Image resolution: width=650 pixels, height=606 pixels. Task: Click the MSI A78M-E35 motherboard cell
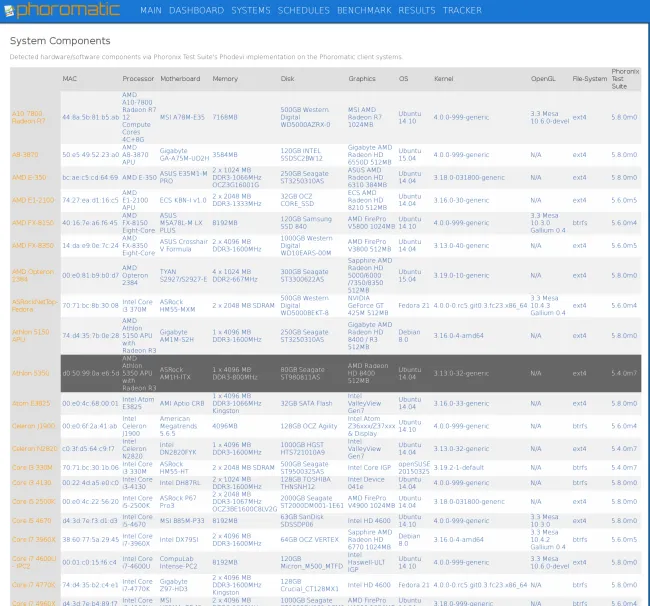tap(182, 117)
